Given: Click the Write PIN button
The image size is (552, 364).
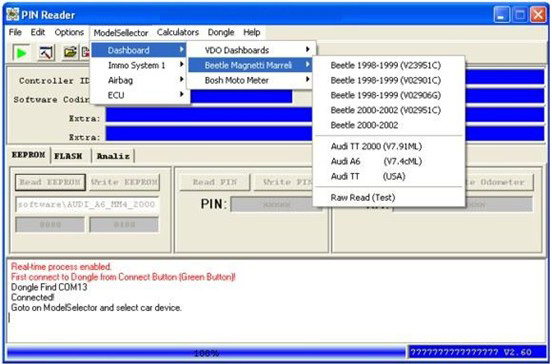Looking at the screenshot, I should [283, 182].
